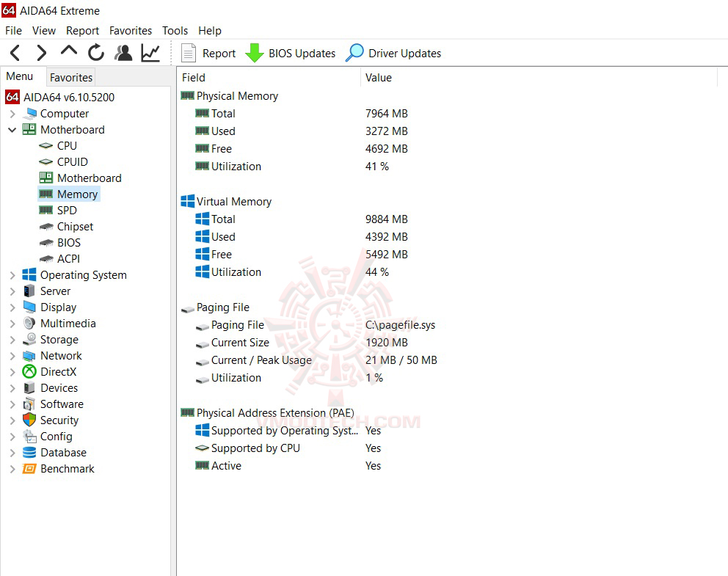Click the Windows logo icon beside Operating System
Image resolution: width=728 pixels, height=576 pixels.
[x=29, y=274]
